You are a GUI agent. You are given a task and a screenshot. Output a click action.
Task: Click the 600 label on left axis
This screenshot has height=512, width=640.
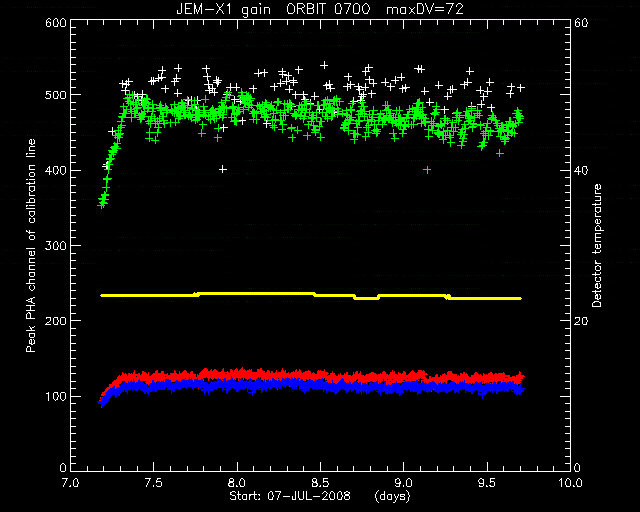[x=56, y=23]
